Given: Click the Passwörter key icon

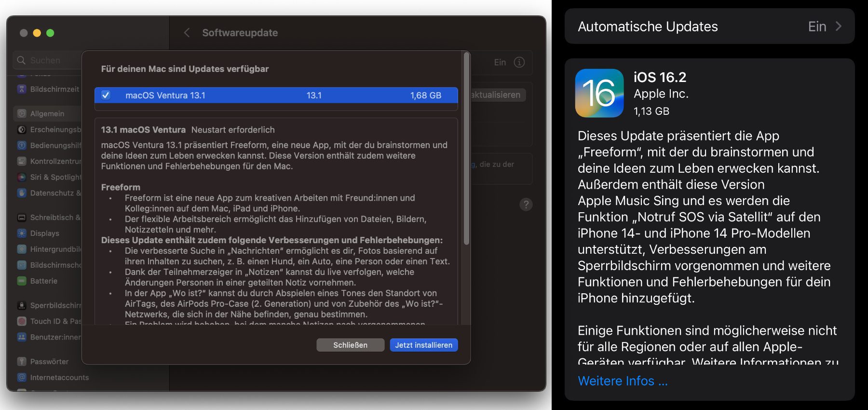Looking at the screenshot, I should (22, 362).
